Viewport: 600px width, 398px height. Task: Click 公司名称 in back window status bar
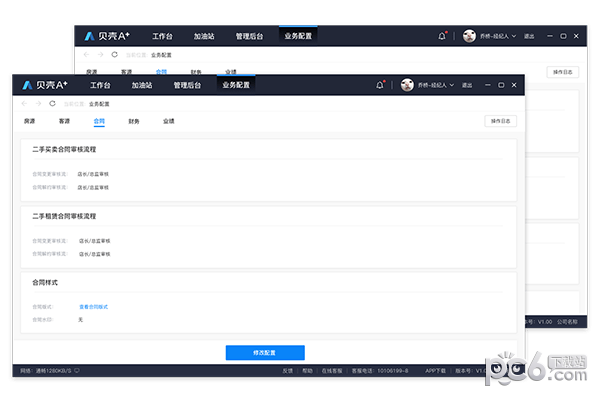(x=567, y=321)
